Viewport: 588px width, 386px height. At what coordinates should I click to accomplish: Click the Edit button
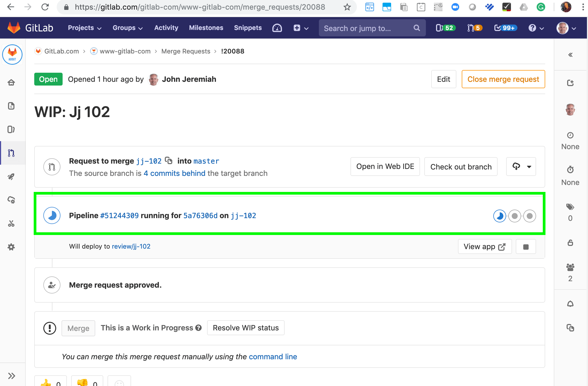pyautogui.click(x=444, y=79)
